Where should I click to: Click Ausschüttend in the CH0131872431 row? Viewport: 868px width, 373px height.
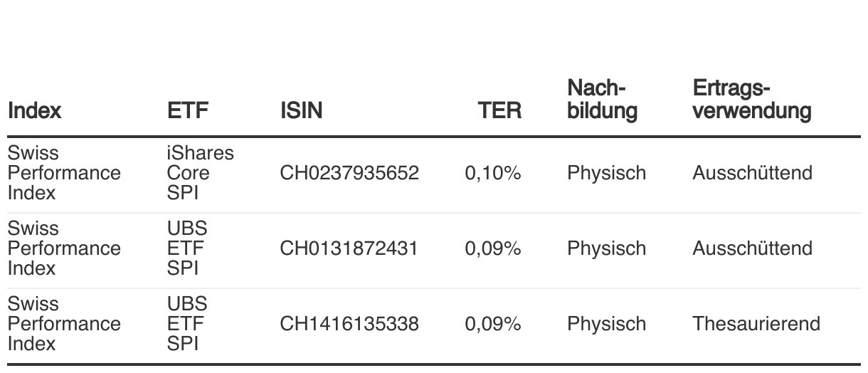752,249
